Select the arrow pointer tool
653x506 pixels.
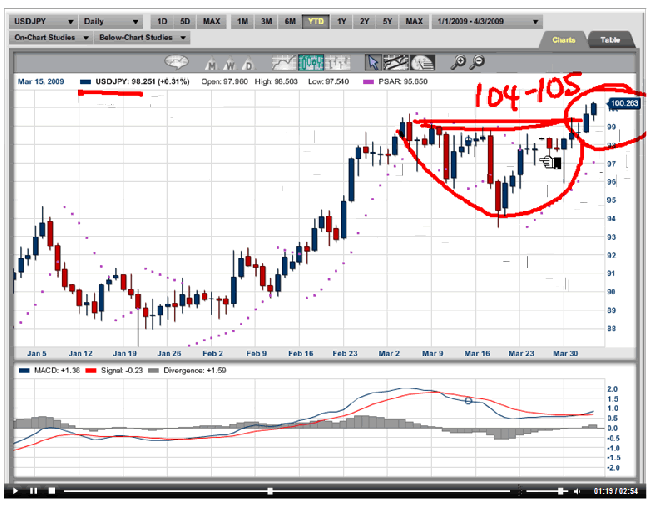tap(373, 62)
